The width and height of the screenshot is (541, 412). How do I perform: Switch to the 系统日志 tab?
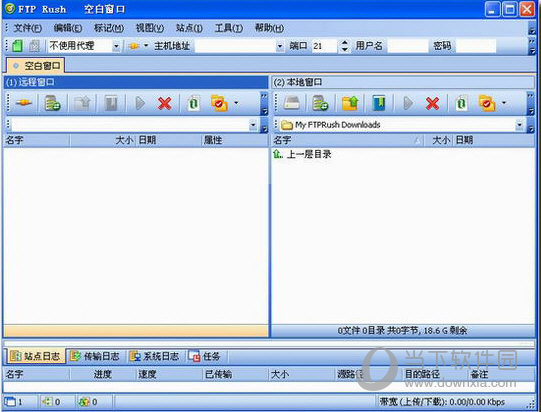click(155, 356)
